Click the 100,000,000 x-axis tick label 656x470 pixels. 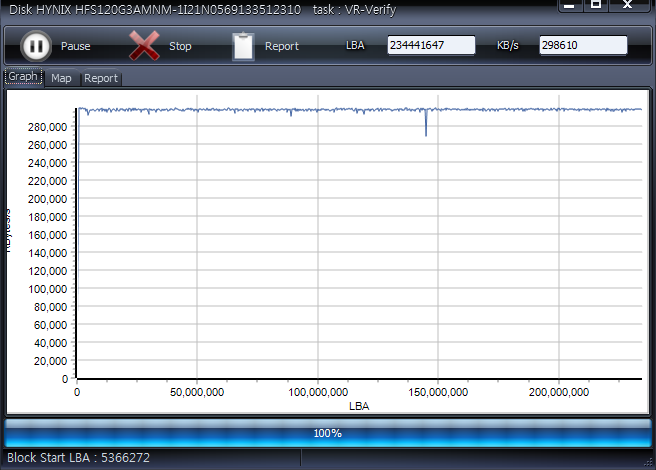click(317, 393)
